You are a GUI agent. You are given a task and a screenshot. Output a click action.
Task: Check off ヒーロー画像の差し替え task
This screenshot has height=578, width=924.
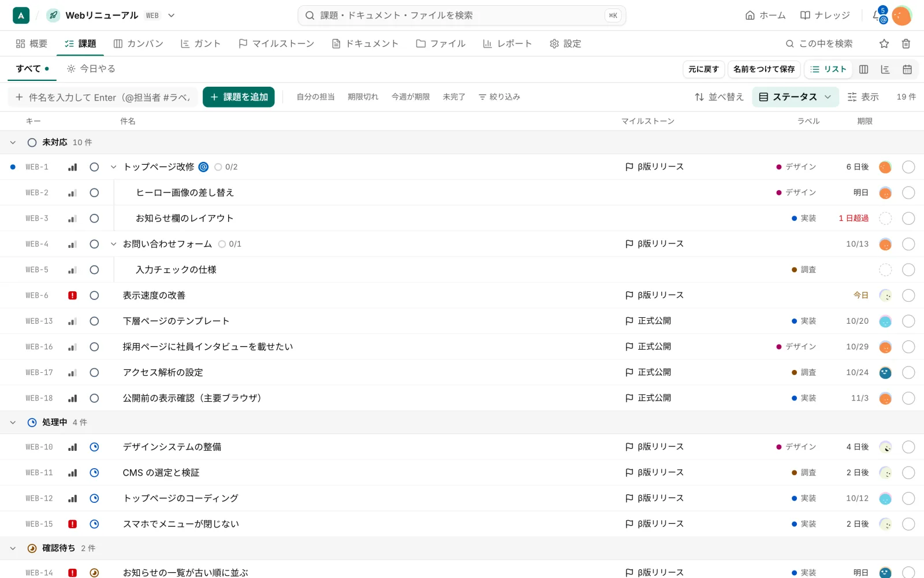[x=908, y=193]
